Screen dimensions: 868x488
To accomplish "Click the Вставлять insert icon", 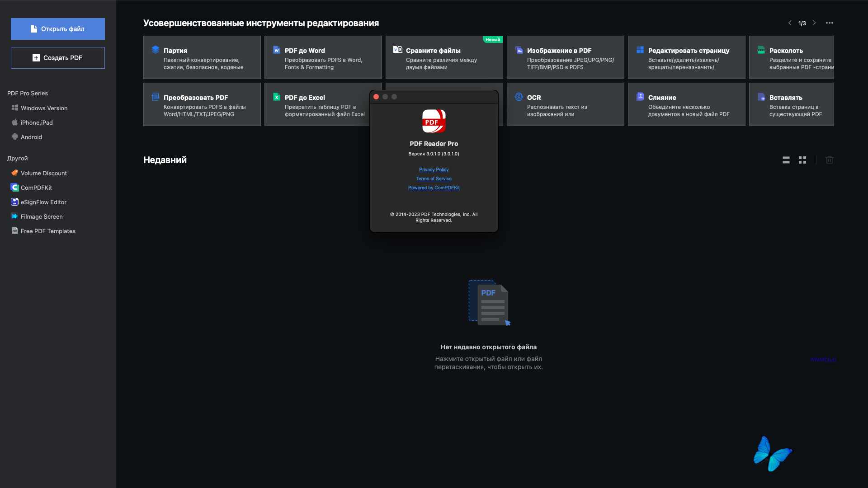I will click(x=761, y=97).
